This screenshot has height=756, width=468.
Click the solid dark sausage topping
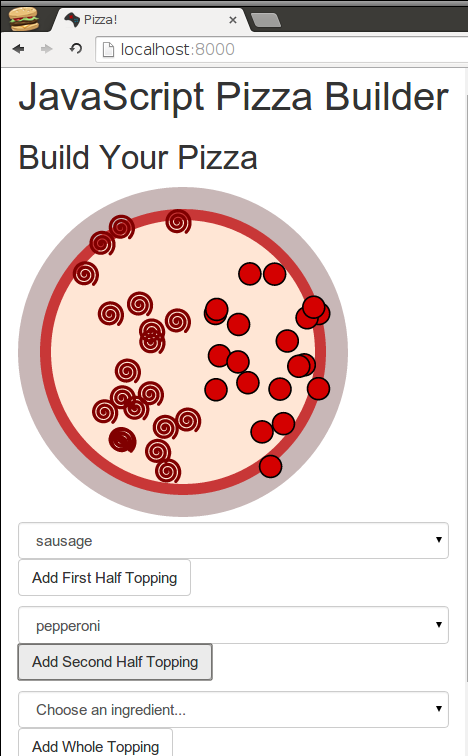pyautogui.click(x=122, y=440)
